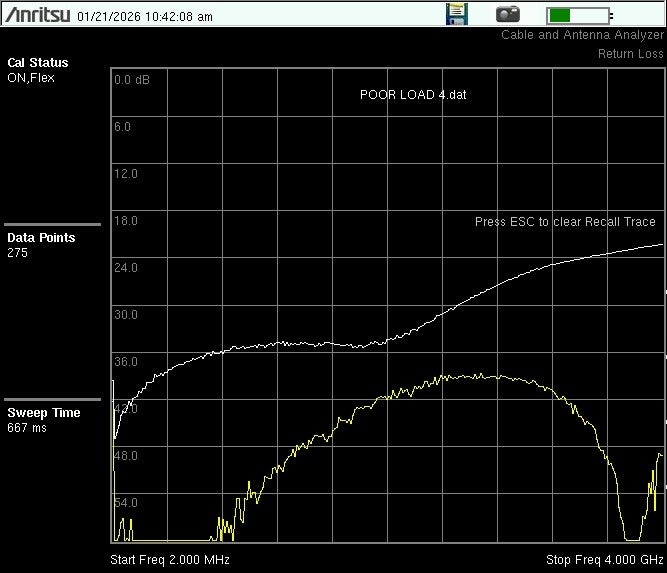Select the Sweep Time 667 ms readout
Image resolution: width=667 pixels, height=573 pixels.
(44, 420)
